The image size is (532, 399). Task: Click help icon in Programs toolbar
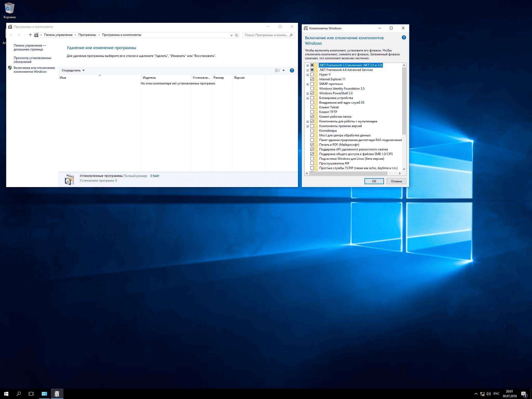292,70
